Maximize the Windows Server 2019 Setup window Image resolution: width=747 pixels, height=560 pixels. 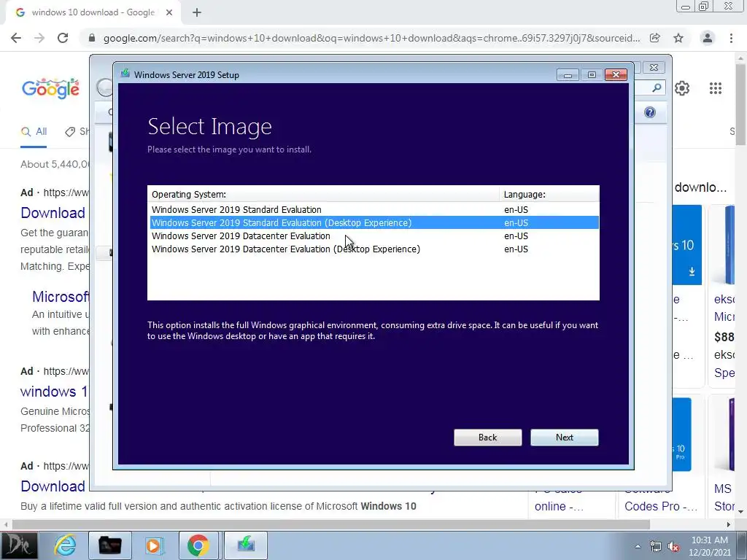[592, 75]
